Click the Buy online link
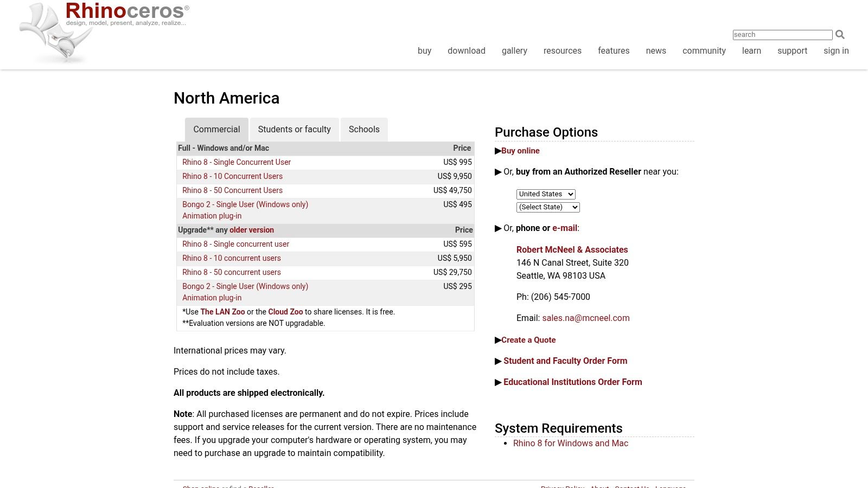868x488 pixels. (x=520, y=151)
